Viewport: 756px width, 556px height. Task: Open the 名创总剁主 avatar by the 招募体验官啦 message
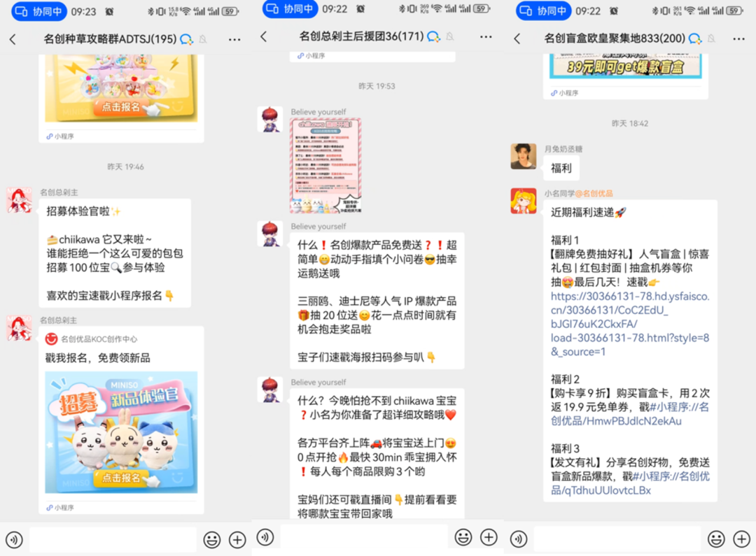[x=20, y=200]
